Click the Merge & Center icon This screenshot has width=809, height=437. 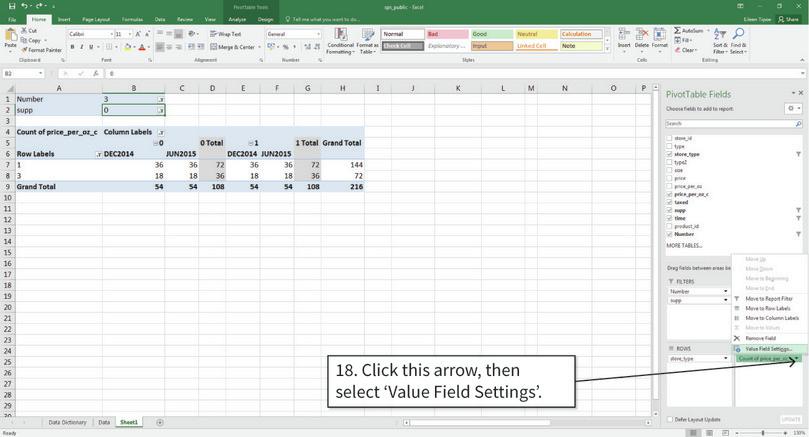(x=214, y=47)
